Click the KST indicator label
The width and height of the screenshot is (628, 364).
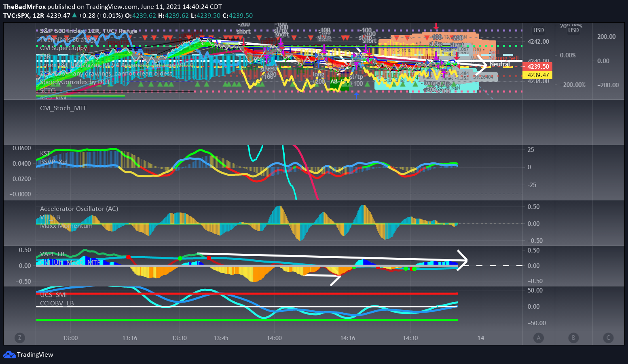[45, 154]
